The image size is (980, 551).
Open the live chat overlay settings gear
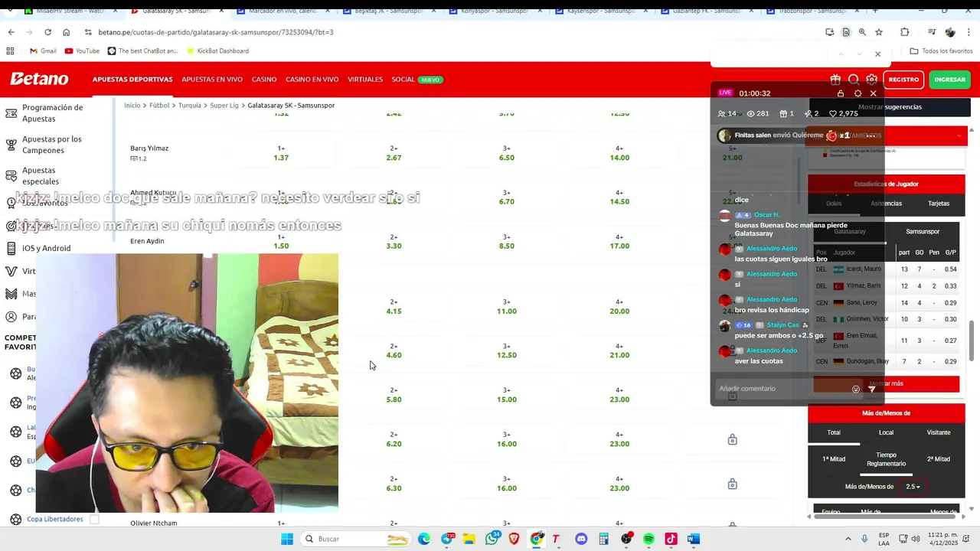tap(857, 93)
